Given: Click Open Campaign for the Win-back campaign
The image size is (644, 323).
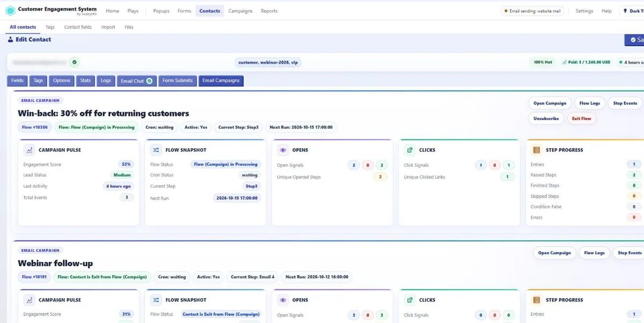Looking at the screenshot, I should 550,103.
